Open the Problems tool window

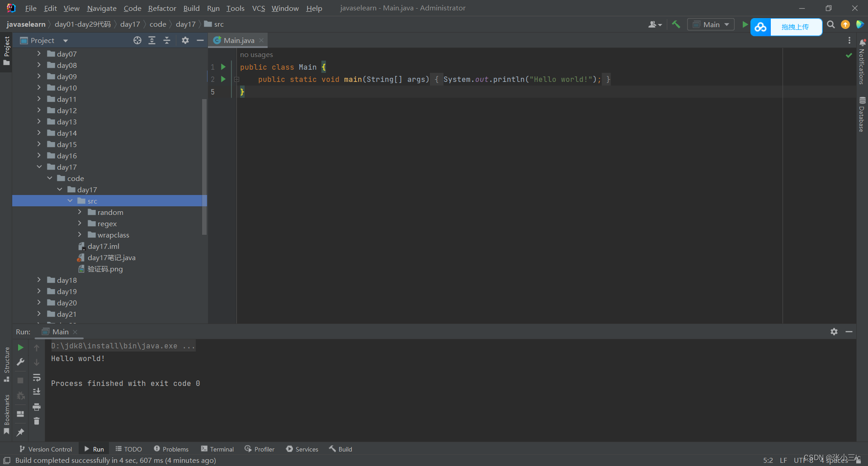171,449
